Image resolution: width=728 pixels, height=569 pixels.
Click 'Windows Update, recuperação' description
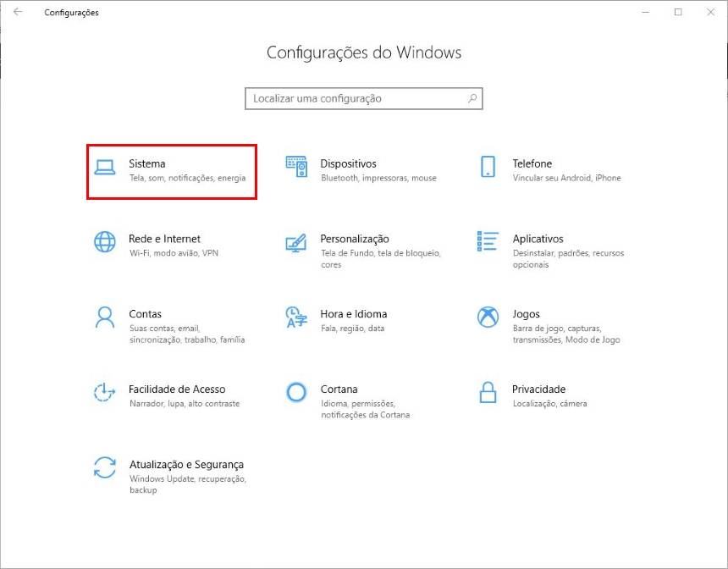(188, 479)
